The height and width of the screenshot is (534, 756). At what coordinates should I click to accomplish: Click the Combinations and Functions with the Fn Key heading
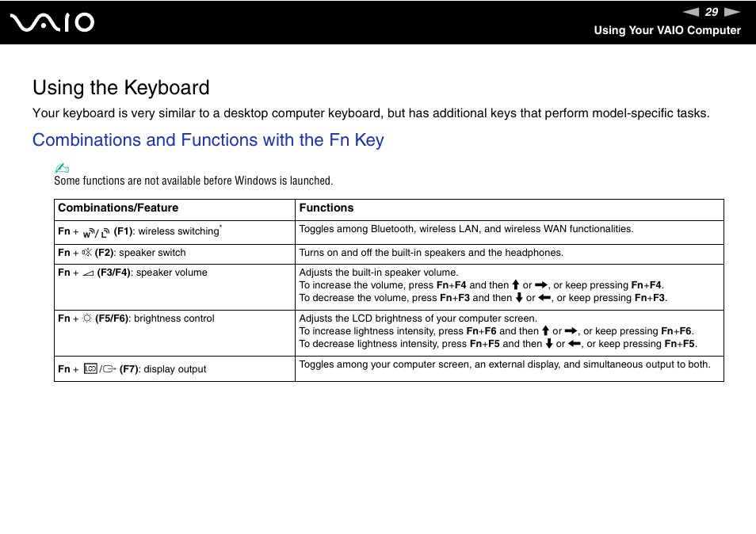pyautogui.click(x=208, y=139)
